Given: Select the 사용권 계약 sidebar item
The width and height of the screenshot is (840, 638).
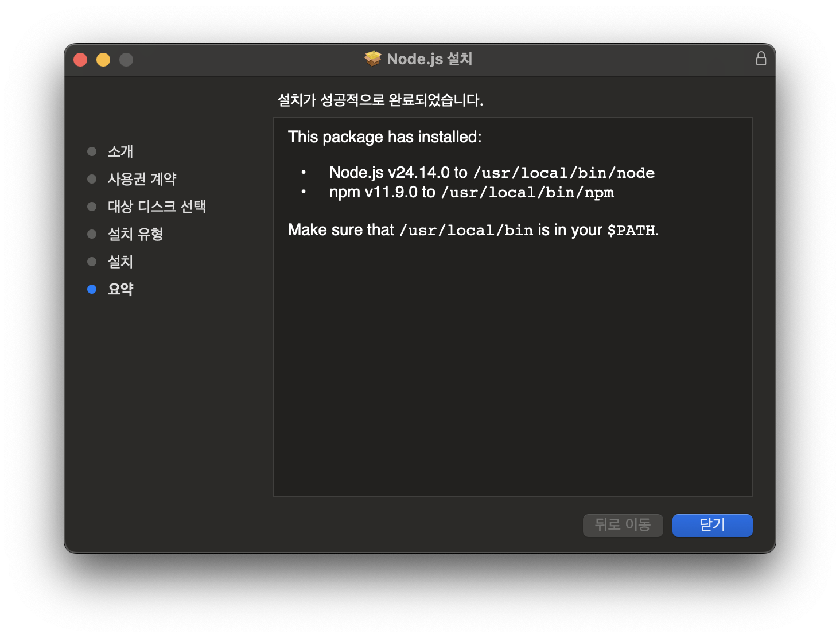Looking at the screenshot, I should click(x=142, y=179).
